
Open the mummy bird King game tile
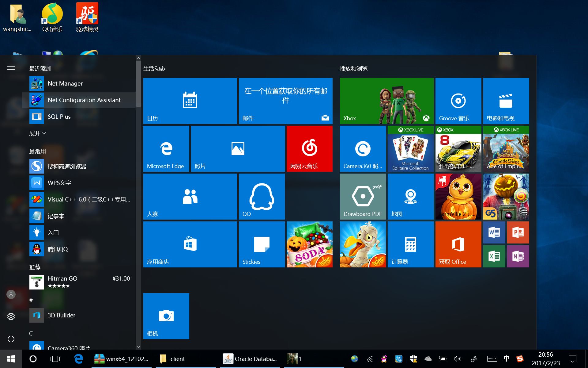363,244
